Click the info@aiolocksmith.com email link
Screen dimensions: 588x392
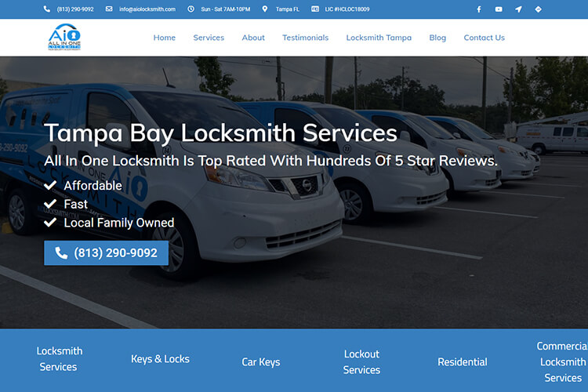[x=147, y=9]
